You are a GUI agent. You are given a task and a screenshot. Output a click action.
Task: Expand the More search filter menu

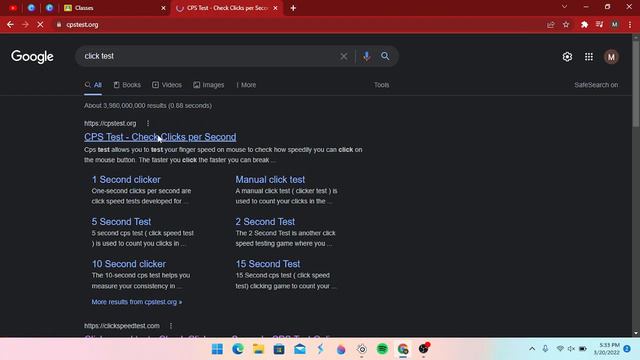click(246, 85)
